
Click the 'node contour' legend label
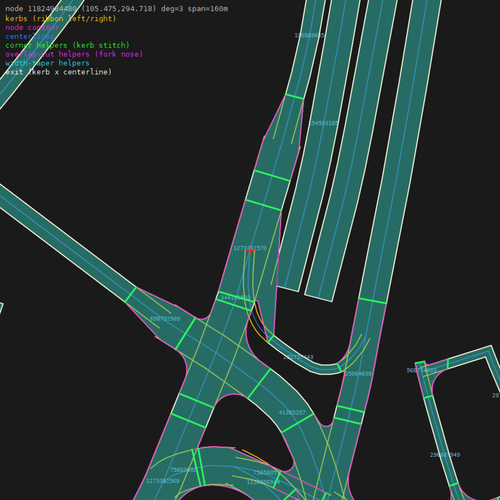point(32,27)
